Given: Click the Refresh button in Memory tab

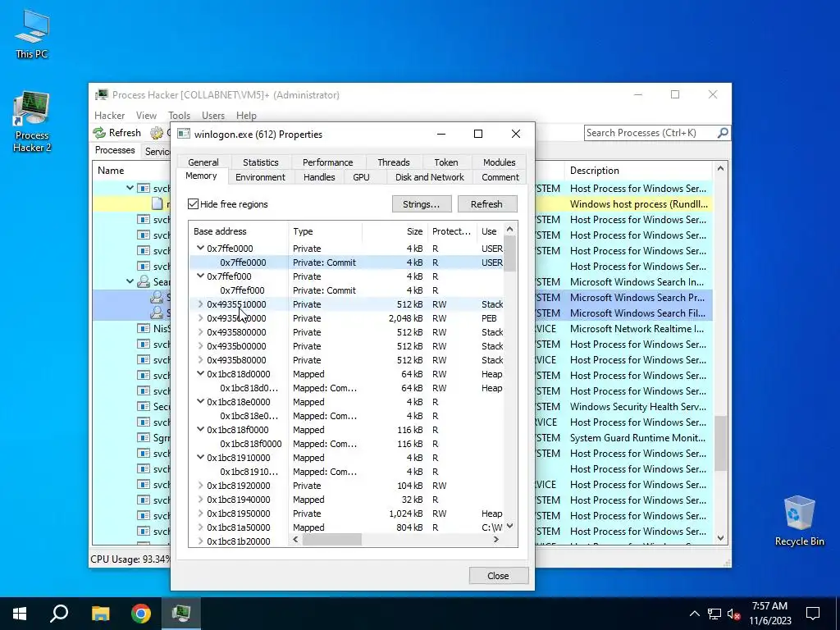Looking at the screenshot, I should coord(486,204).
